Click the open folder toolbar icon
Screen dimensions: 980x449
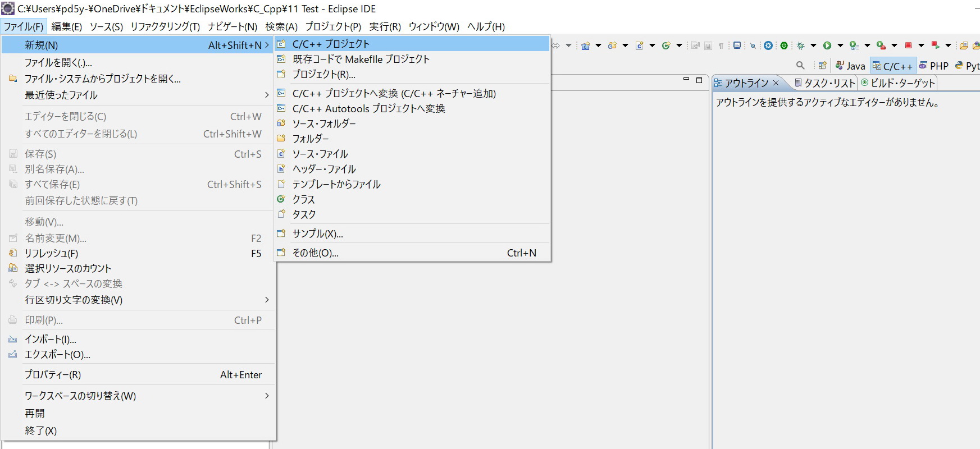964,45
